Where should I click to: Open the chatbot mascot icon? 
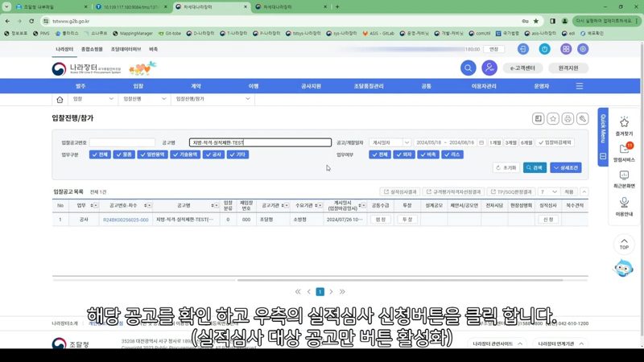point(623,268)
